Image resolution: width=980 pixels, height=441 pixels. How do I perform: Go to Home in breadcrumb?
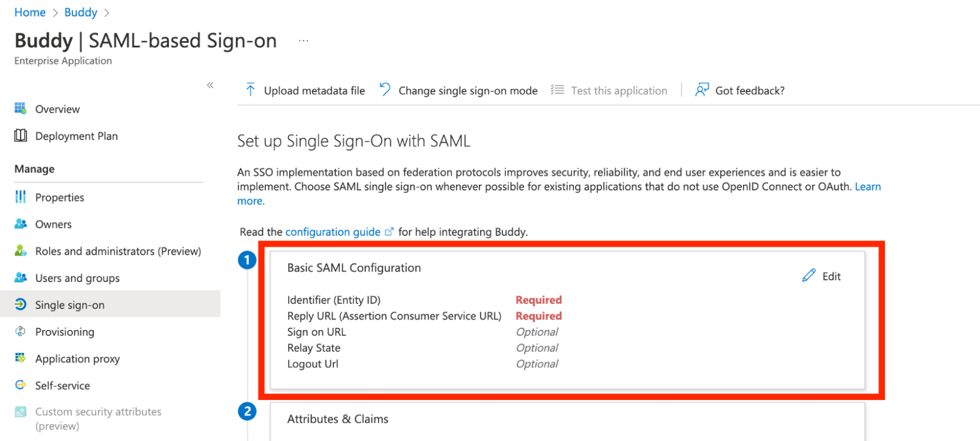coord(30,12)
